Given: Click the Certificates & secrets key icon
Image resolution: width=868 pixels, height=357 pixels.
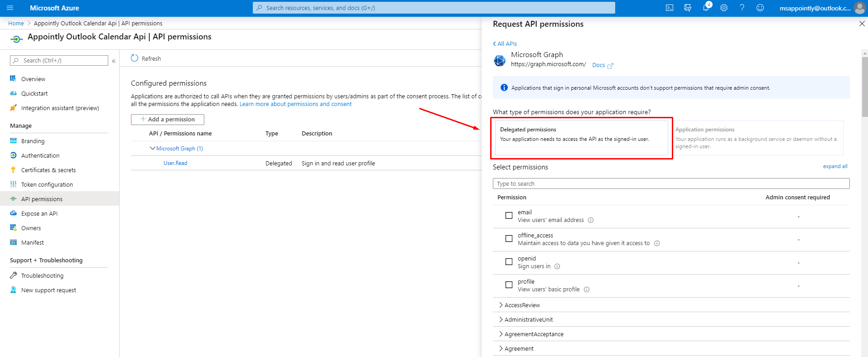Looking at the screenshot, I should tap(13, 169).
